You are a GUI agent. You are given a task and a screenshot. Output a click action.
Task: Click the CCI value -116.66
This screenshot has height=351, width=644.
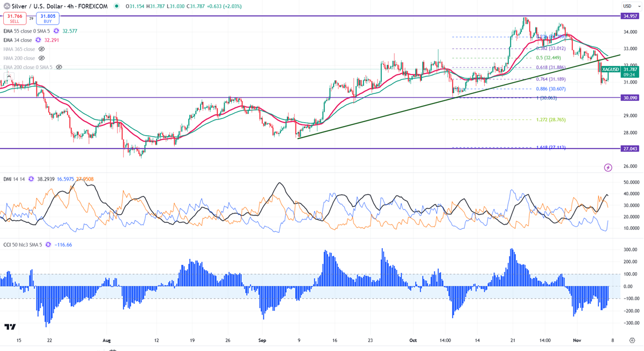[x=62, y=244]
